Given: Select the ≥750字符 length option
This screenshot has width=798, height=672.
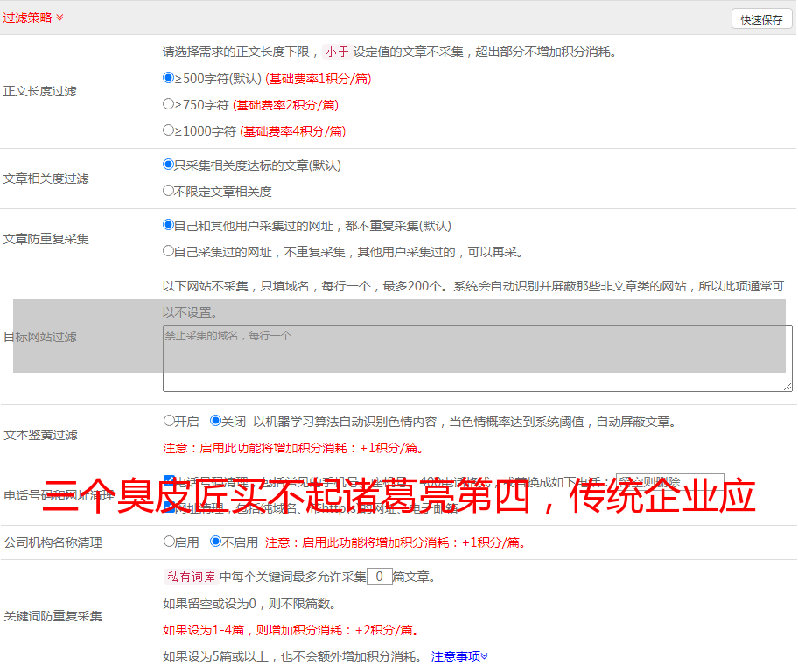Looking at the screenshot, I should [x=169, y=104].
